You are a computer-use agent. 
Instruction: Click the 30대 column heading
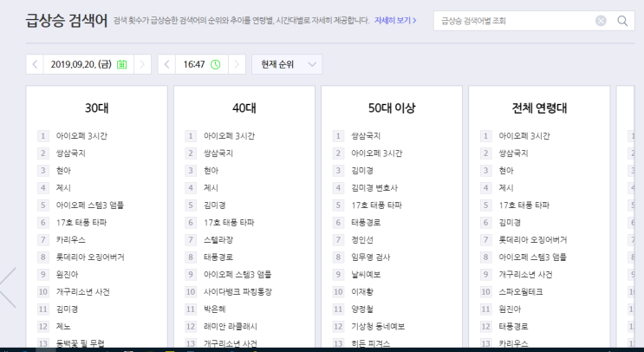coord(97,108)
